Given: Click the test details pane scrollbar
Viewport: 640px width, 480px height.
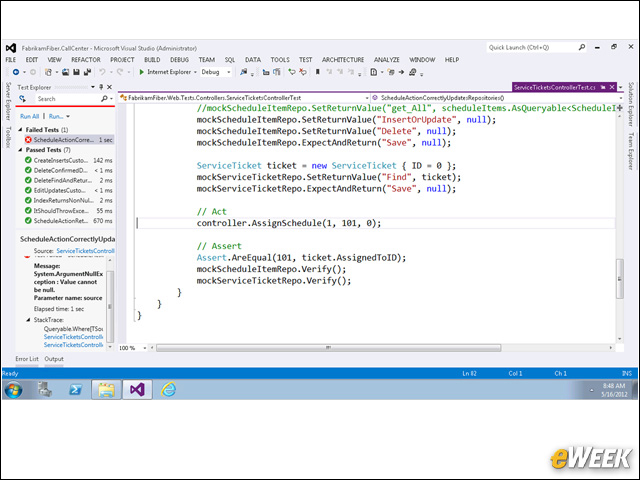Looking at the screenshot, I should tap(109, 305).
